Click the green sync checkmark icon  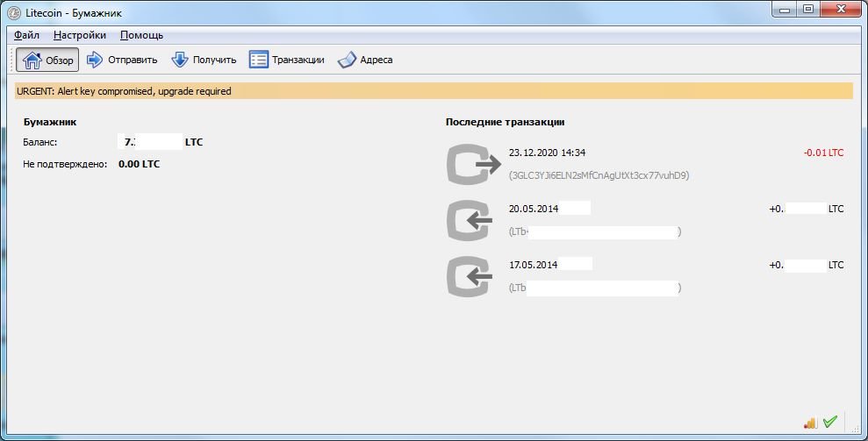coord(829,422)
